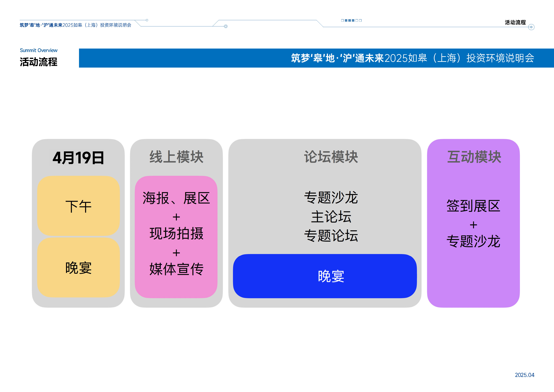This screenshot has width=554, height=392.
Task: Click the 现场拍摄 text in pink box
Action: point(176,233)
